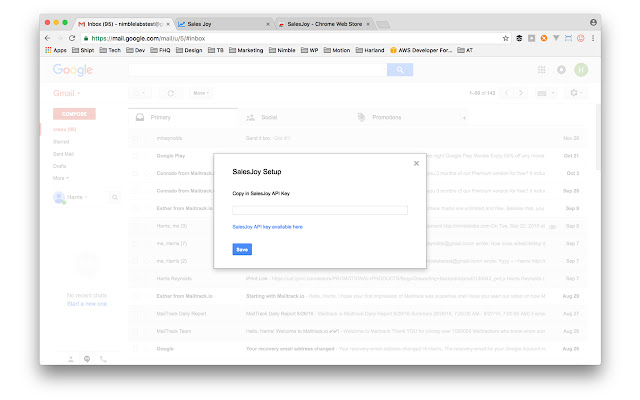Image resolution: width=640 pixels, height=400 pixels.
Task: Open the Sent Mail folder
Action: (63, 154)
